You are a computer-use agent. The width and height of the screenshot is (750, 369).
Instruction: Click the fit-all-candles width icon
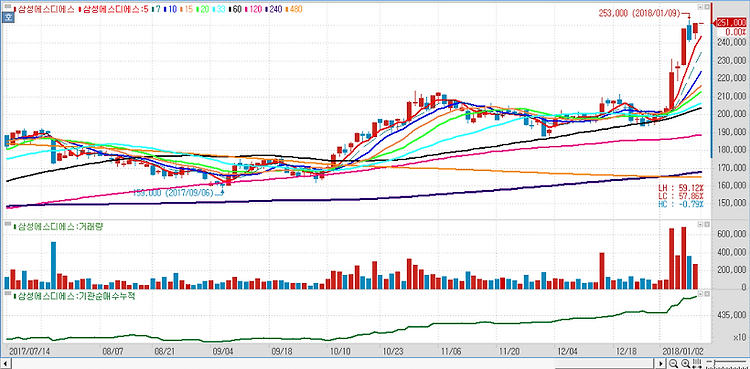pyautogui.click(x=697, y=363)
